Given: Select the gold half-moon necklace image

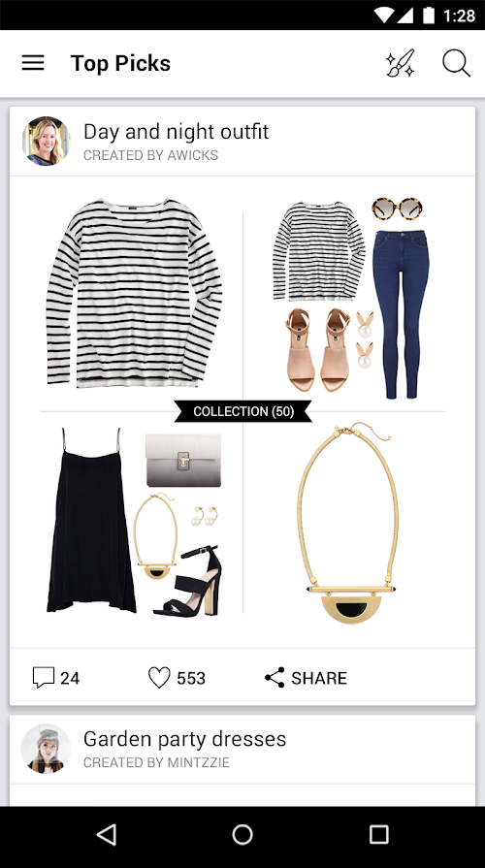Looking at the screenshot, I should 347,523.
